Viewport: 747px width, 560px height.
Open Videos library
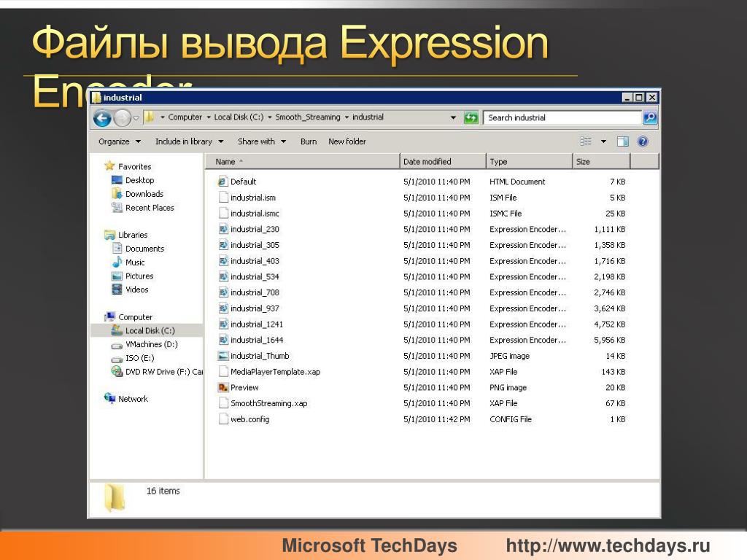coord(136,289)
